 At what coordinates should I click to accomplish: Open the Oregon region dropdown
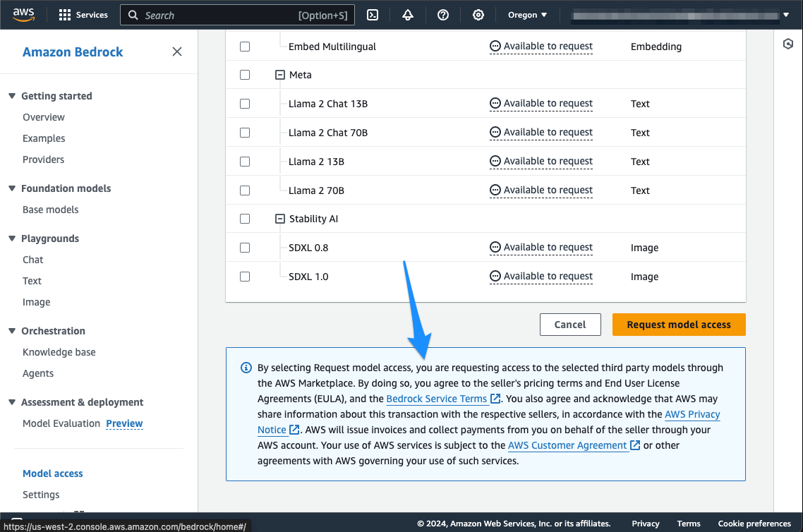point(527,15)
